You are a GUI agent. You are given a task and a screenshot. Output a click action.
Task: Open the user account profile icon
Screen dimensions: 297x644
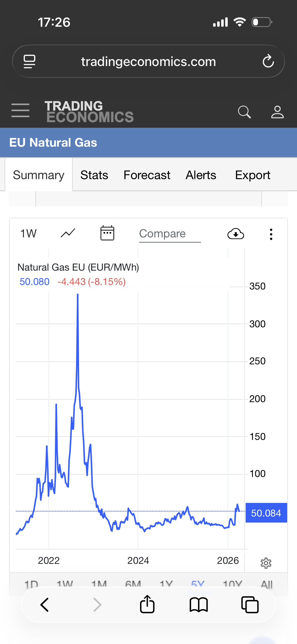(x=277, y=112)
